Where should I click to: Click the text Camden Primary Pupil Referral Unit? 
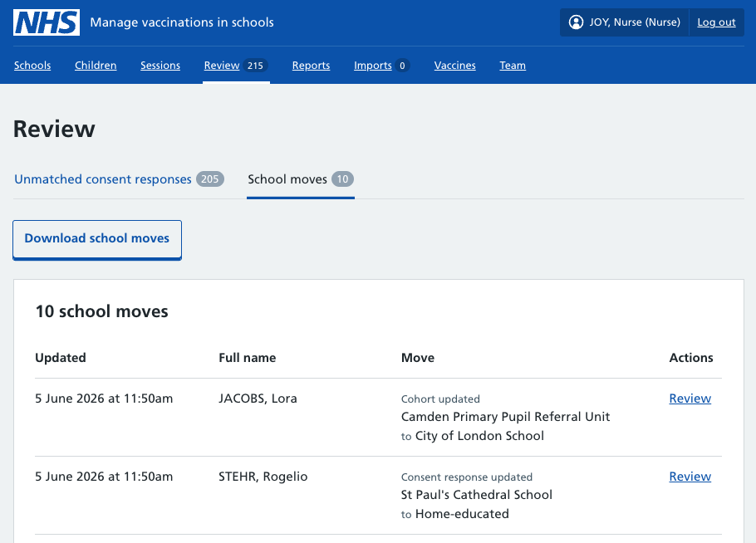tap(505, 417)
